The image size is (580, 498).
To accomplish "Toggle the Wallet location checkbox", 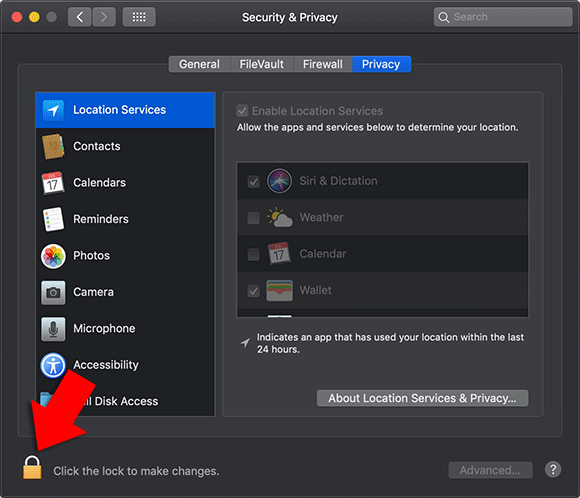I will pos(253,291).
